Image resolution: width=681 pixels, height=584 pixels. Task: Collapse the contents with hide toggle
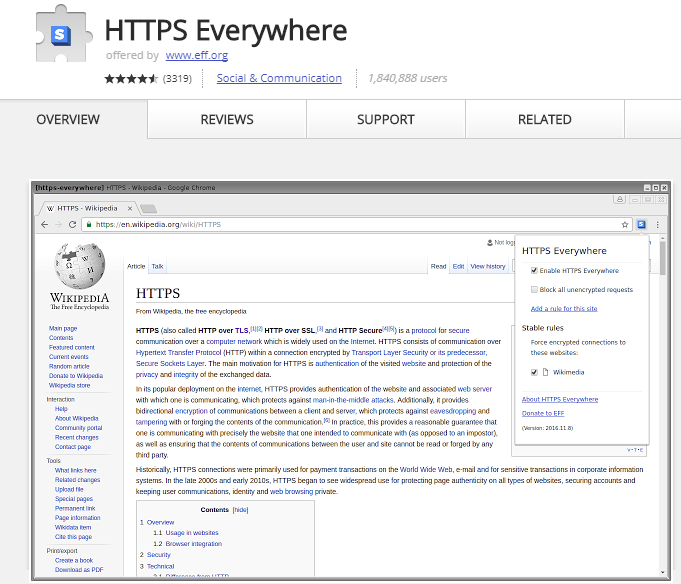[x=241, y=510]
